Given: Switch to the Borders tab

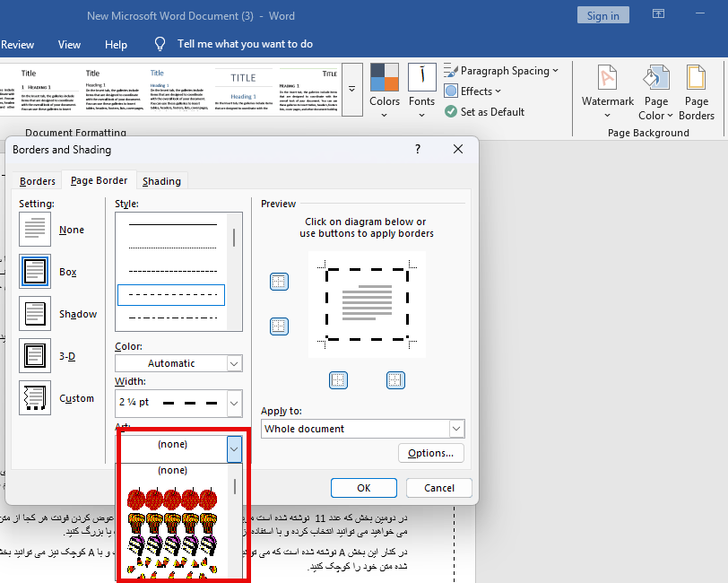Looking at the screenshot, I should [x=37, y=180].
